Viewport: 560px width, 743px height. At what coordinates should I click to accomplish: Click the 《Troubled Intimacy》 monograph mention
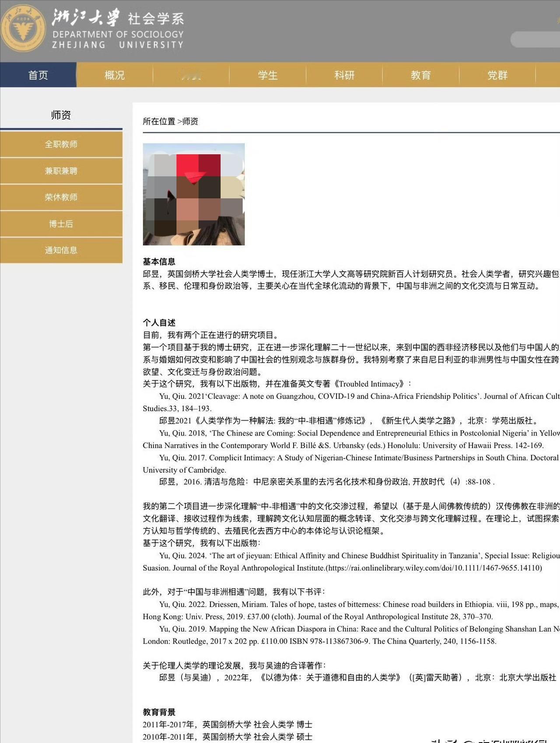[x=369, y=384]
